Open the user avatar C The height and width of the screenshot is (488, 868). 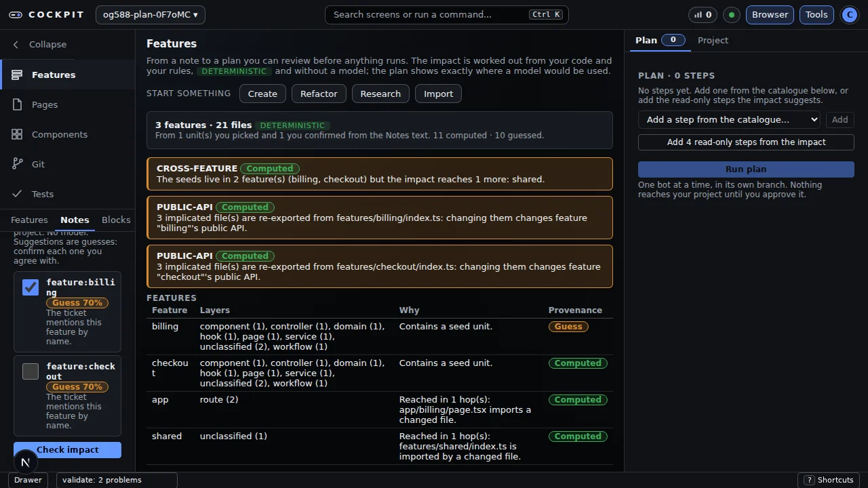pos(850,14)
